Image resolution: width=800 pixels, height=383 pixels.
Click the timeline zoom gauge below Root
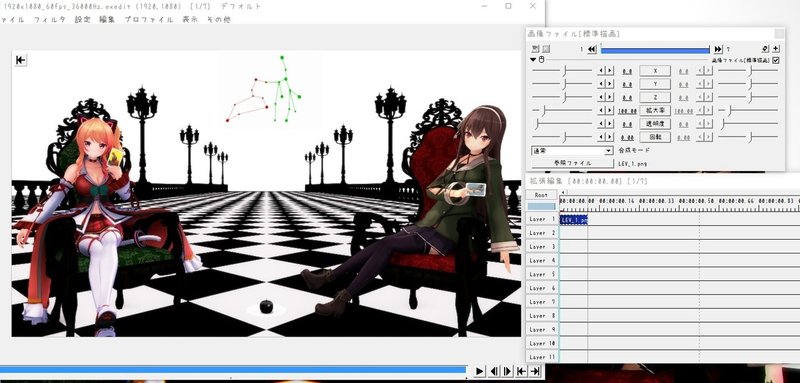542,206
